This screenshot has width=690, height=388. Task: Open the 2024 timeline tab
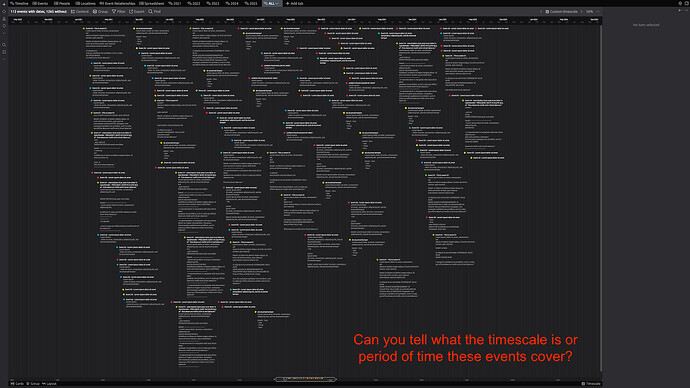[232, 3]
